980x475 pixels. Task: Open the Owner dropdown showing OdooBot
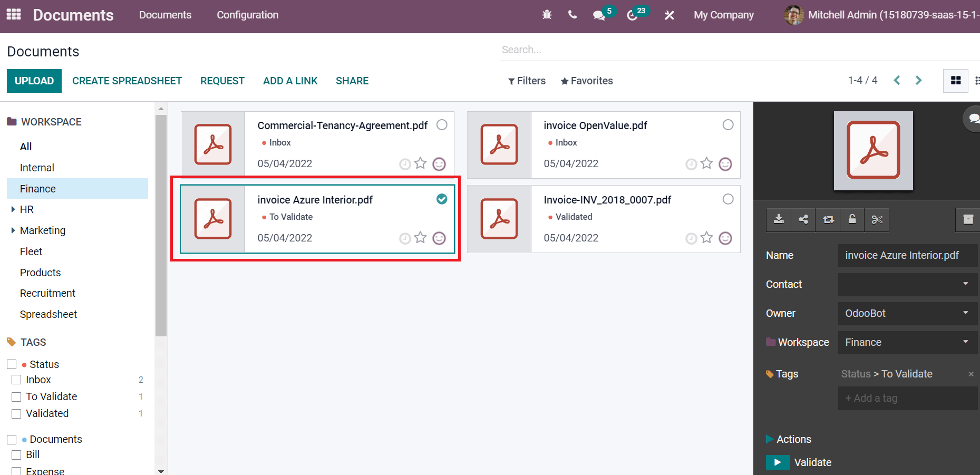click(x=908, y=313)
